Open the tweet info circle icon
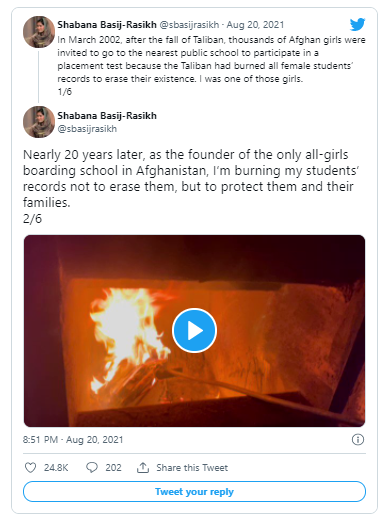 pos(358,440)
